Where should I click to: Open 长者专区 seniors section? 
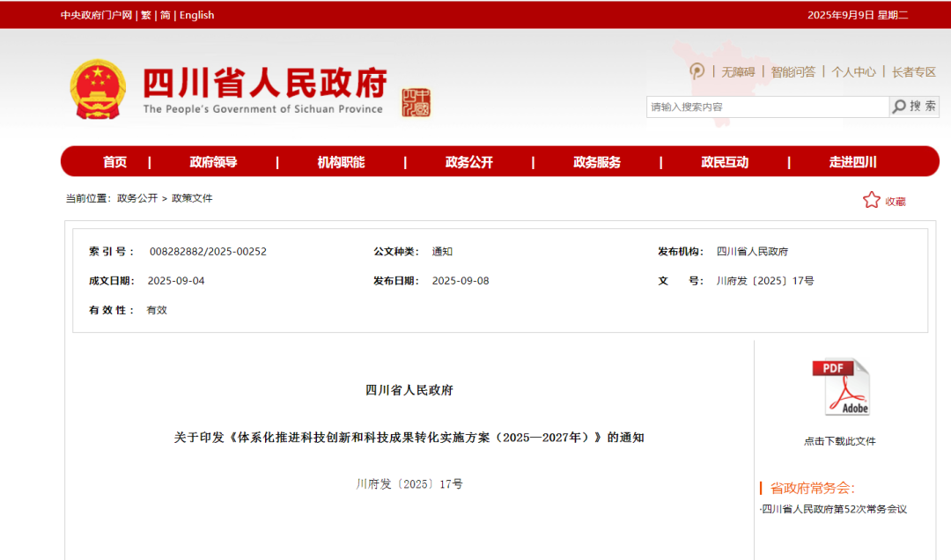pos(914,72)
